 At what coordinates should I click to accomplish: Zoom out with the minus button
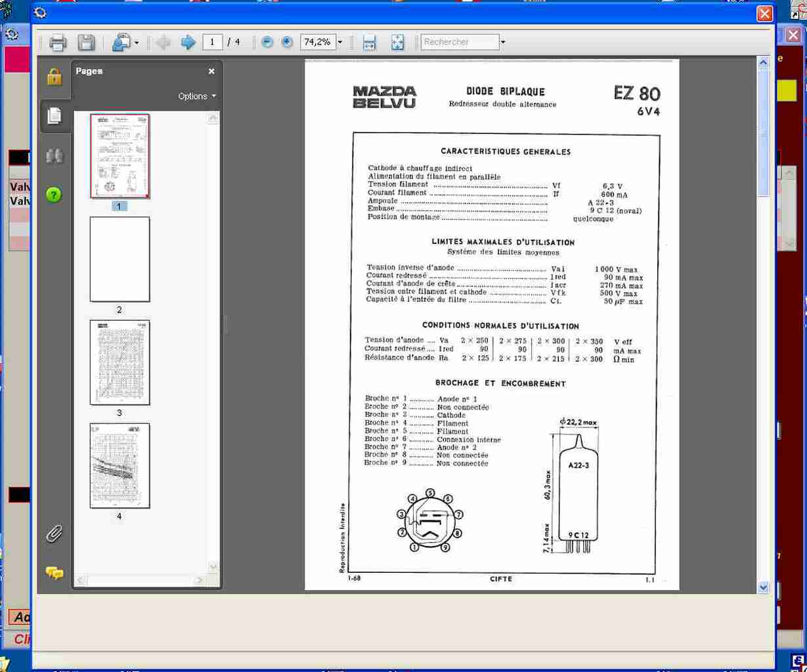click(267, 42)
